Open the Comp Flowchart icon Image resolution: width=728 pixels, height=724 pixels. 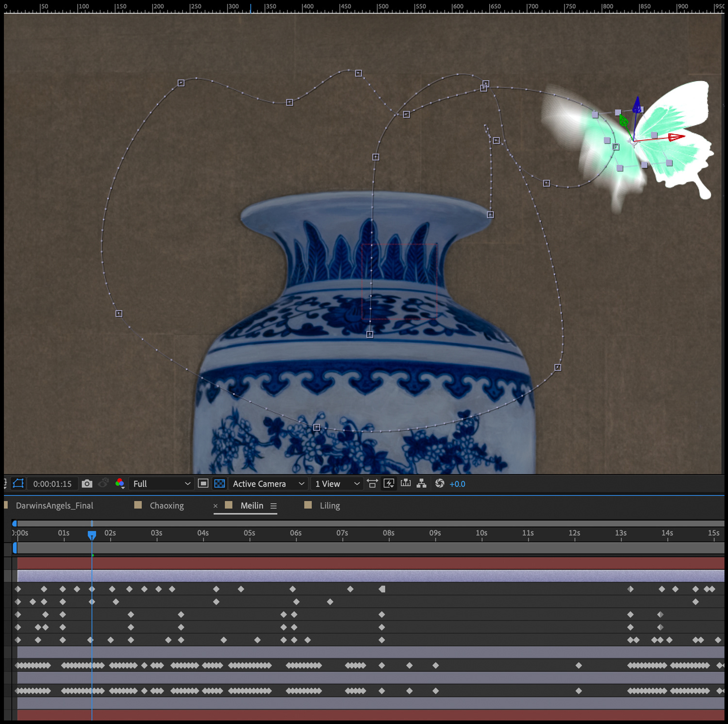pos(421,483)
